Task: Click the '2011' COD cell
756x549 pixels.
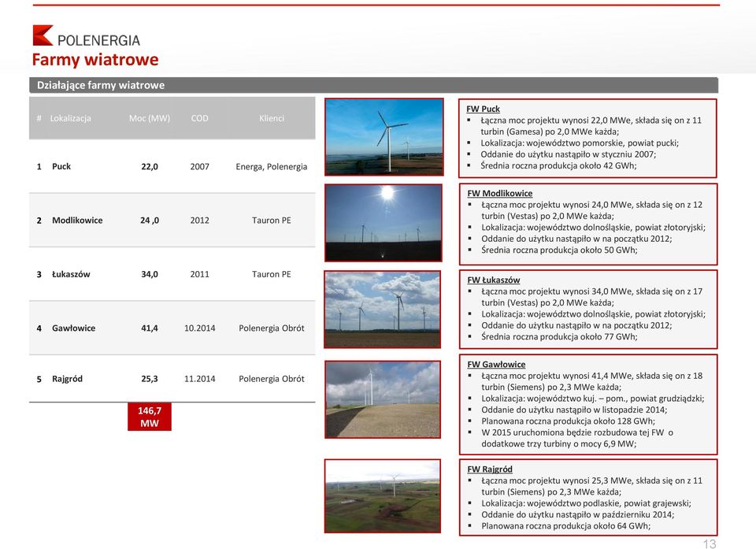Action: click(x=199, y=274)
